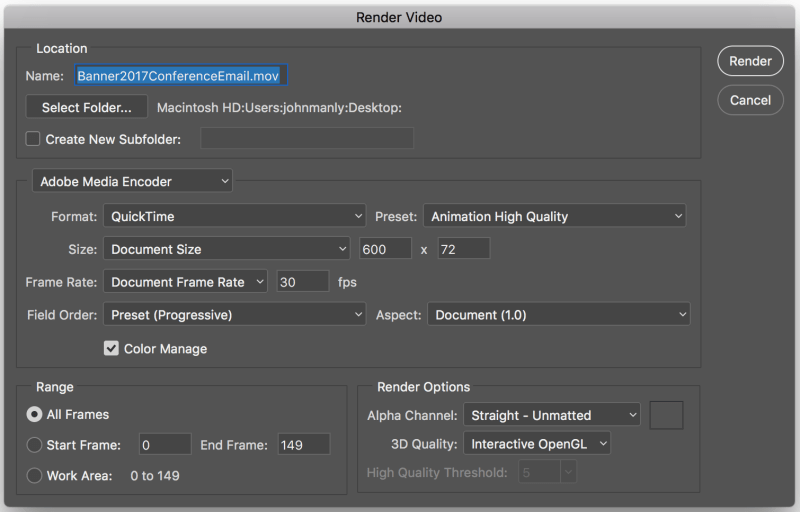Select the Work Area radio button
This screenshot has height=512, width=800.
(35, 476)
